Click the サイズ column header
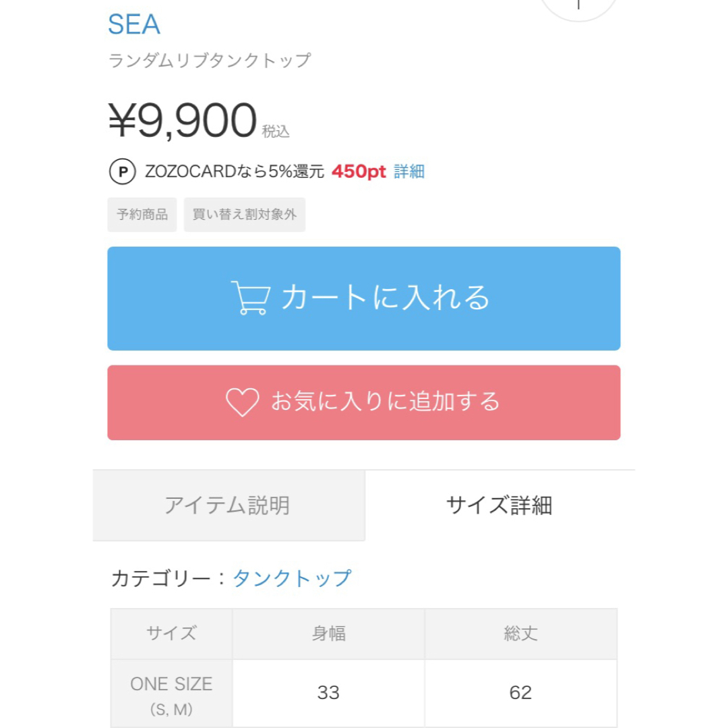Image resolution: width=728 pixels, height=728 pixels. pyautogui.click(x=171, y=633)
